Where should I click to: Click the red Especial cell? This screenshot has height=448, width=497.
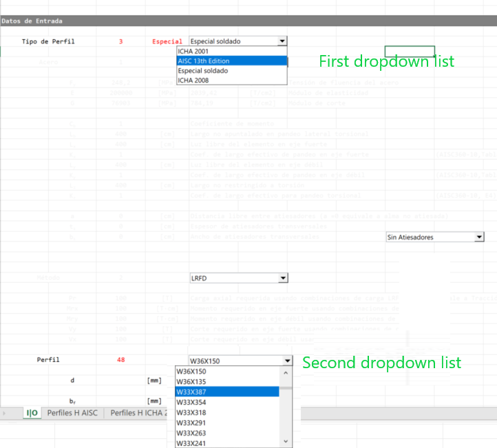pos(167,41)
